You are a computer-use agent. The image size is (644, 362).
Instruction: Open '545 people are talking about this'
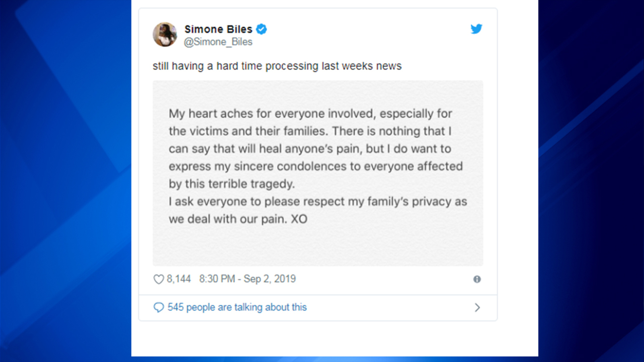click(237, 307)
